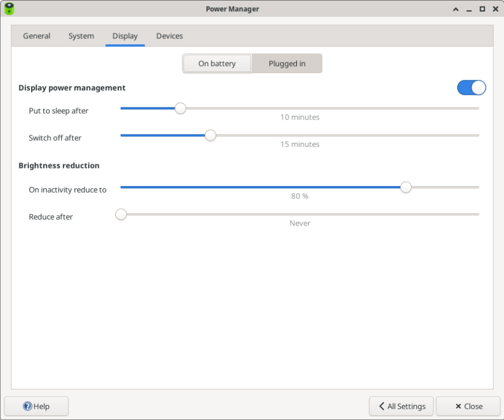Screen dimensions: 504x420
Task: Adjust the Put to sleep after slider
Action: pos(180,109)
